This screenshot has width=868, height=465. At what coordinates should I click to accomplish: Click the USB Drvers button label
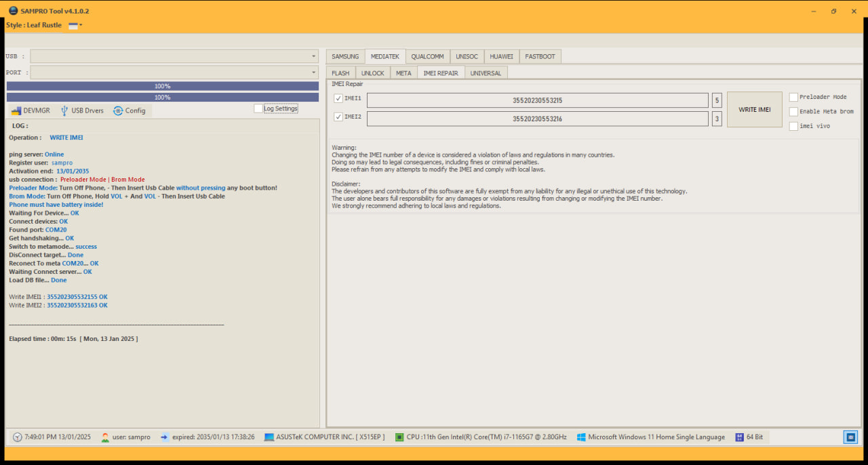[87, 110]
